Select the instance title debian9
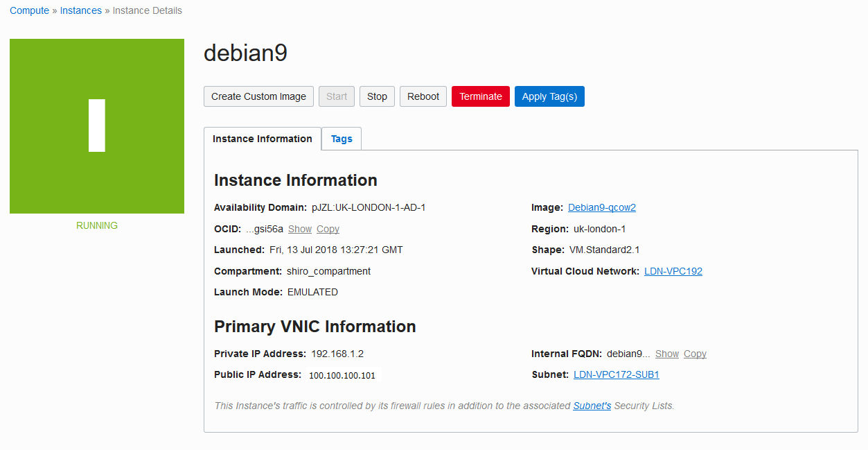This screenshot has width=868, height=450. point(245,53)
